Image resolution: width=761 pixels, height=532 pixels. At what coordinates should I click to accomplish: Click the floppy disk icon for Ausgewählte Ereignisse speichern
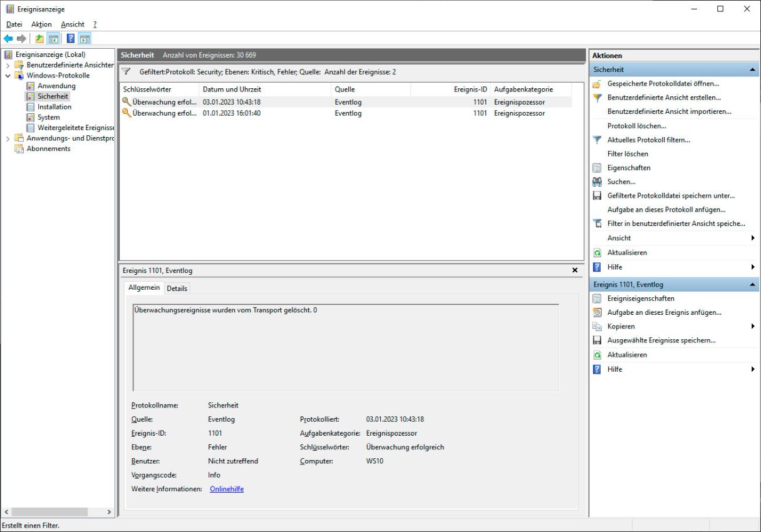(x=597, y=340)
